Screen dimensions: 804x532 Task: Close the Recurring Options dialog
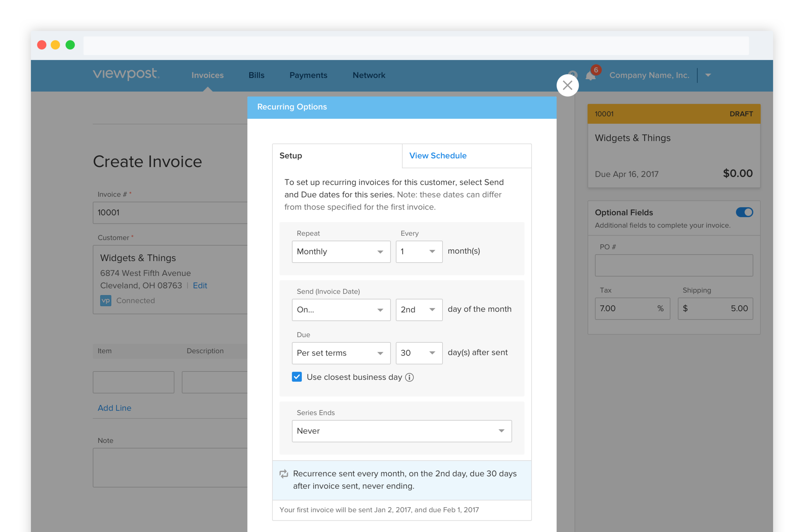[x=567, y=86]
